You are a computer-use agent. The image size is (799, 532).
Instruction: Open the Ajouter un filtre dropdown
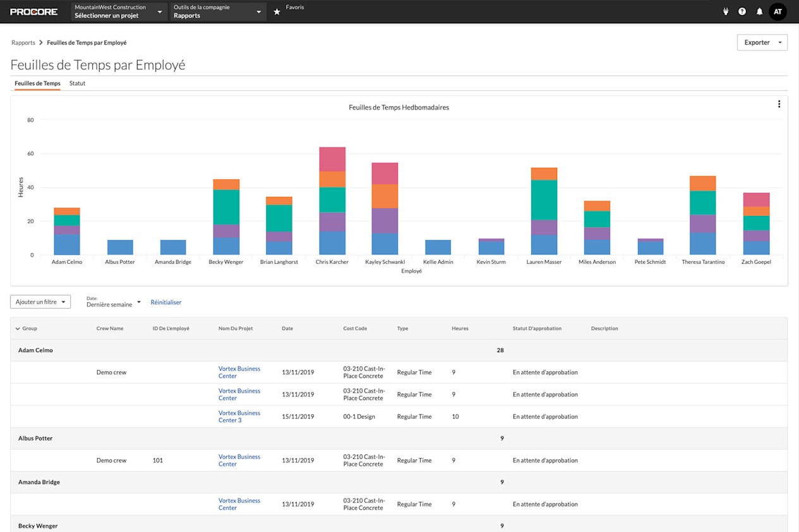click(40, 302)
